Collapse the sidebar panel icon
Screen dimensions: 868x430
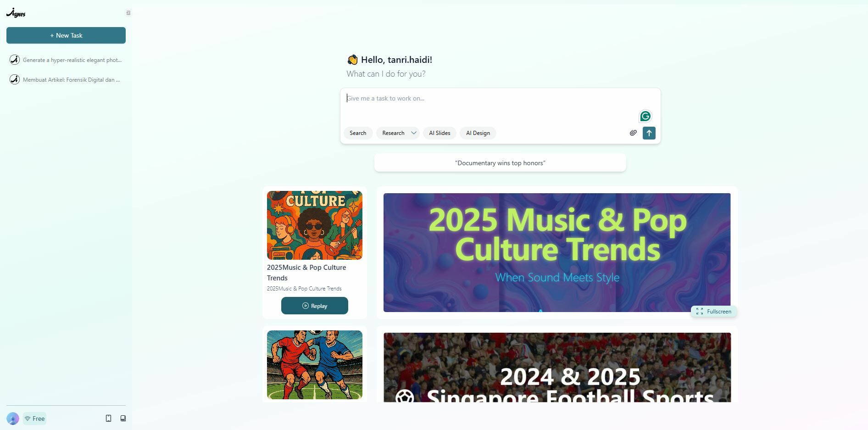pos(128,13)
